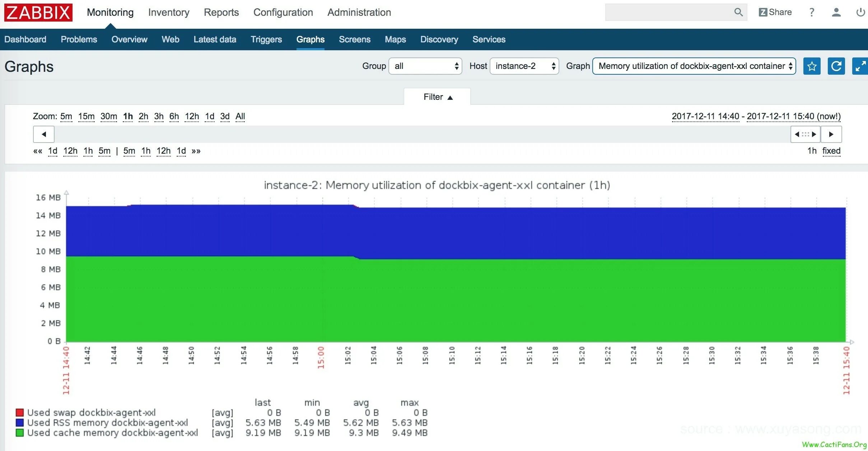This screenshot has width=868, height=451.
Task: Click the refresh graph icon
Action: point(836,66)
